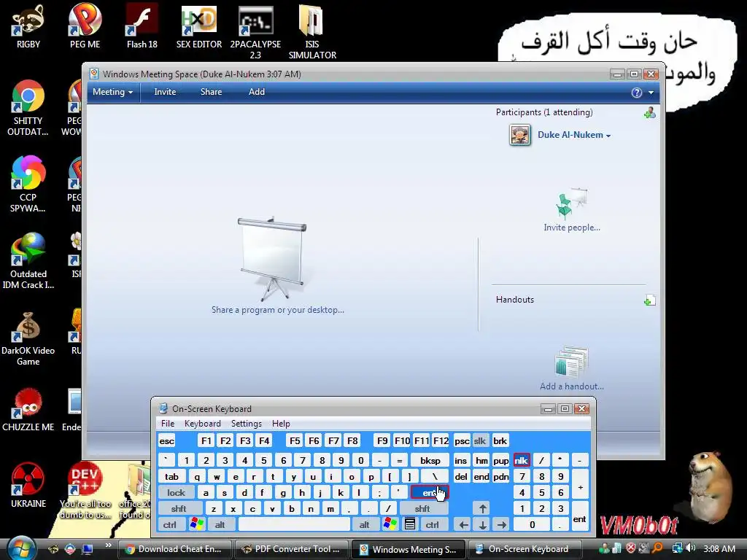Open UKRAINE desktop icon
This screenshot has height=560, width=747.
(28, 486)
